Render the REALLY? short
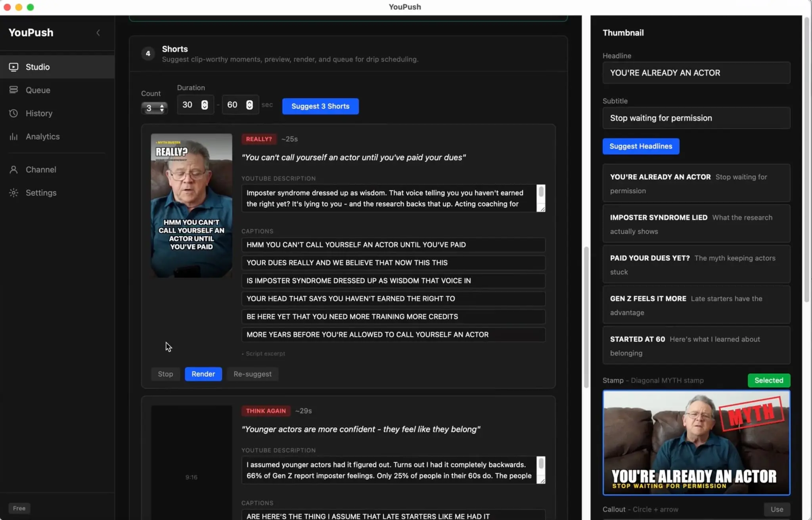This screenshot has width=812, height=520. (203, 374)
